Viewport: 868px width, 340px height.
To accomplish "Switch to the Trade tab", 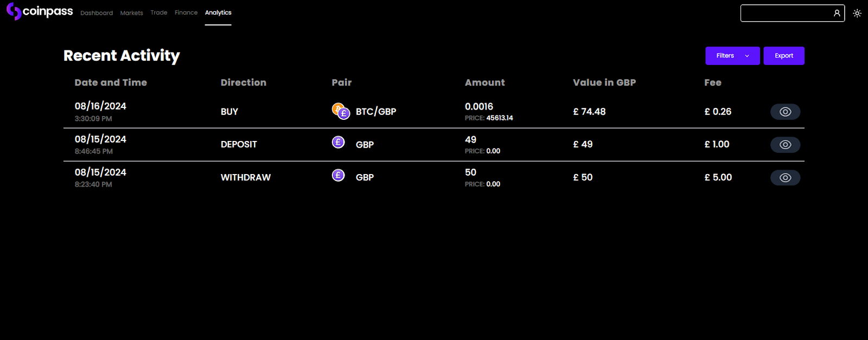I will 159,12.
